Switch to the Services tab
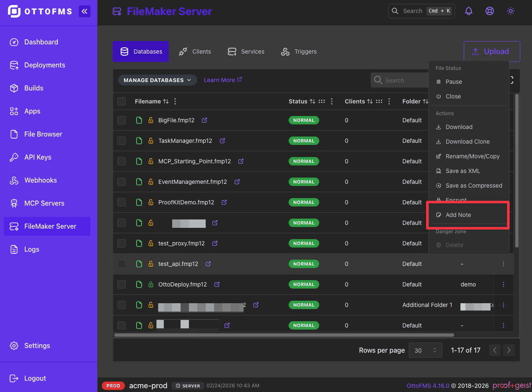The image size is (532, 392). [x=246, y=52]
